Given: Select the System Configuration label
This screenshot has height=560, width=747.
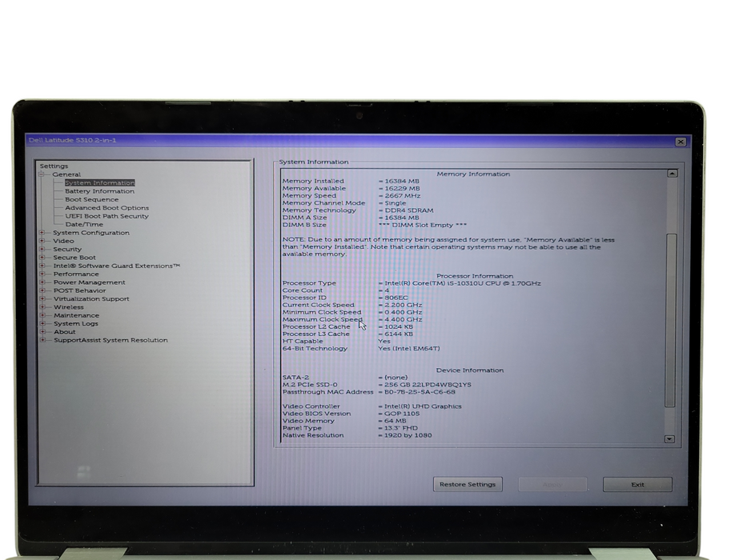Looking at the screenshot, I should [x=91, y=232].
